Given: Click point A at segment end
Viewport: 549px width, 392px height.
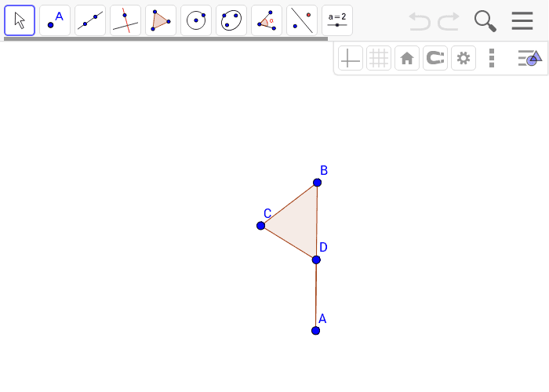Looking at the screenshot, I should (x=315, y=330).
